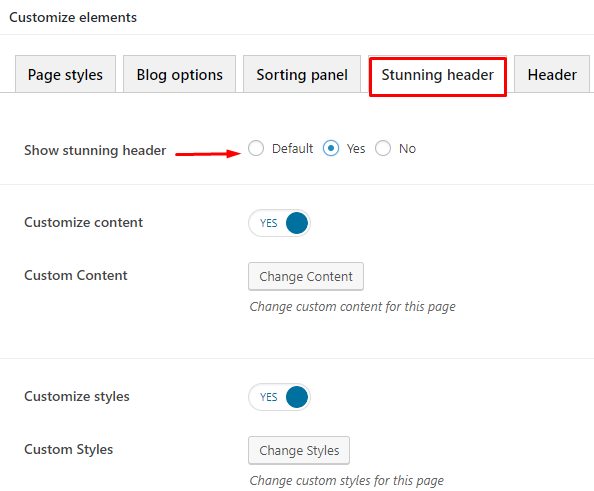The height and width of the screenshot is (491, 594).
Task: Toggle the Customize content switch
Action: pos(279,223)
